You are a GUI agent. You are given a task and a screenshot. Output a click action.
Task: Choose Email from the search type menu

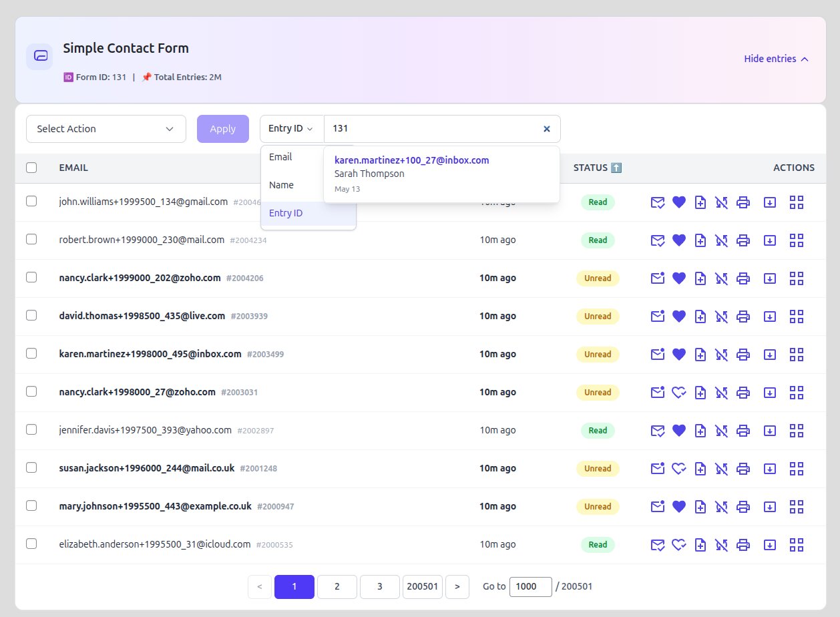coord(281,158)
